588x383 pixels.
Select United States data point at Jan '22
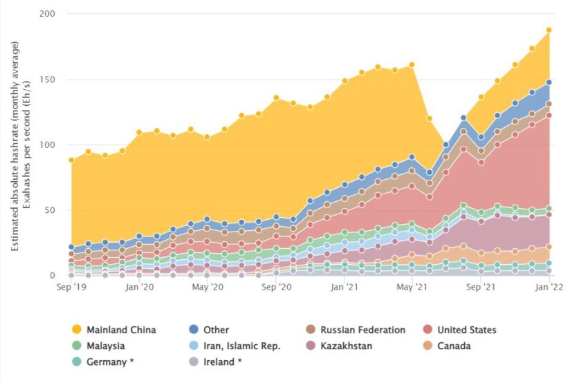549,115
